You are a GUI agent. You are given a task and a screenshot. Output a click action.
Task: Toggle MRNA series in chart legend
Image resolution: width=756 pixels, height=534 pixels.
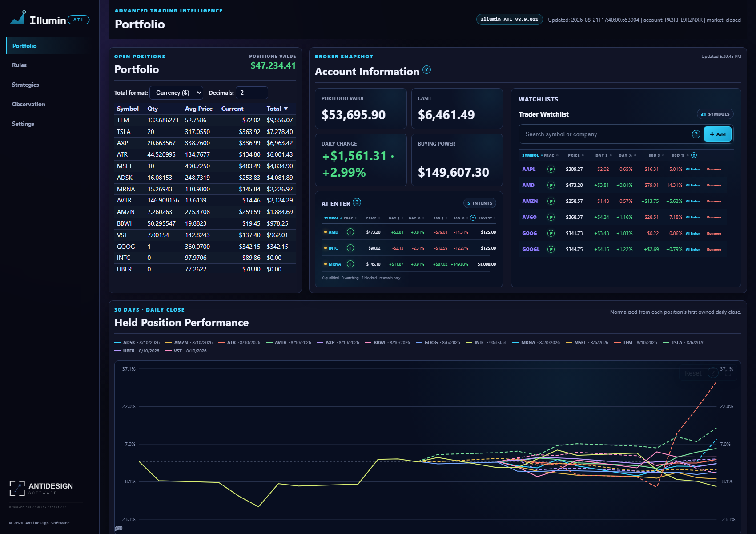[x=536, y=343]
